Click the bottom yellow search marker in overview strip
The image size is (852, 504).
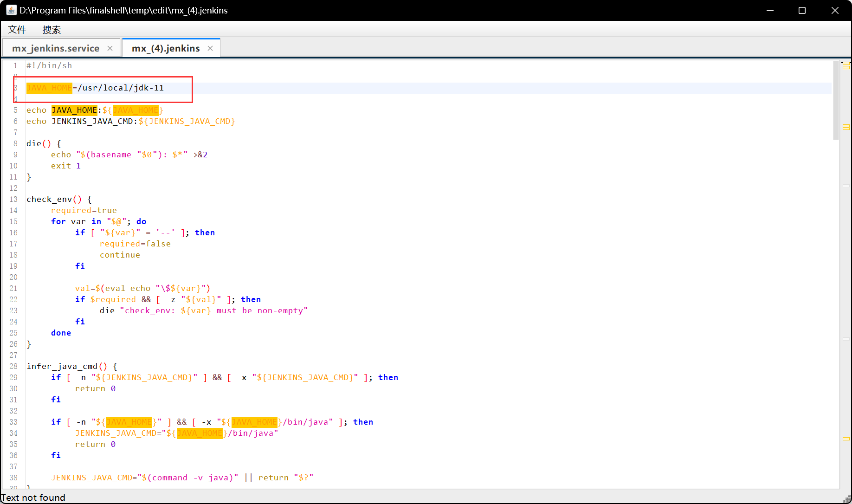click(846, 439)
